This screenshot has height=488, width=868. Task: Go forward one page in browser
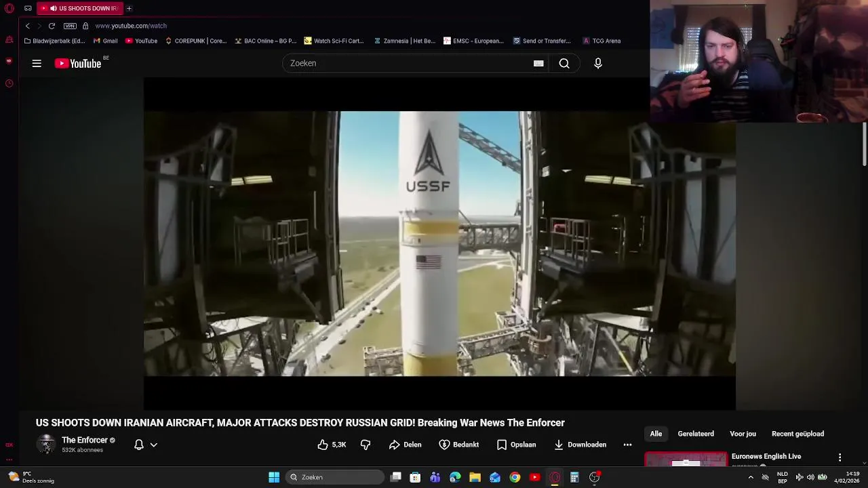tap(39, 26)
